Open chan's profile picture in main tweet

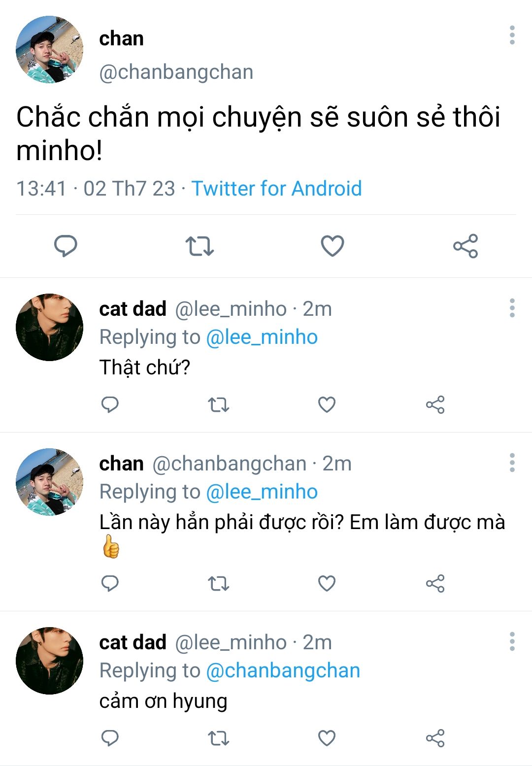pos(49,49)
